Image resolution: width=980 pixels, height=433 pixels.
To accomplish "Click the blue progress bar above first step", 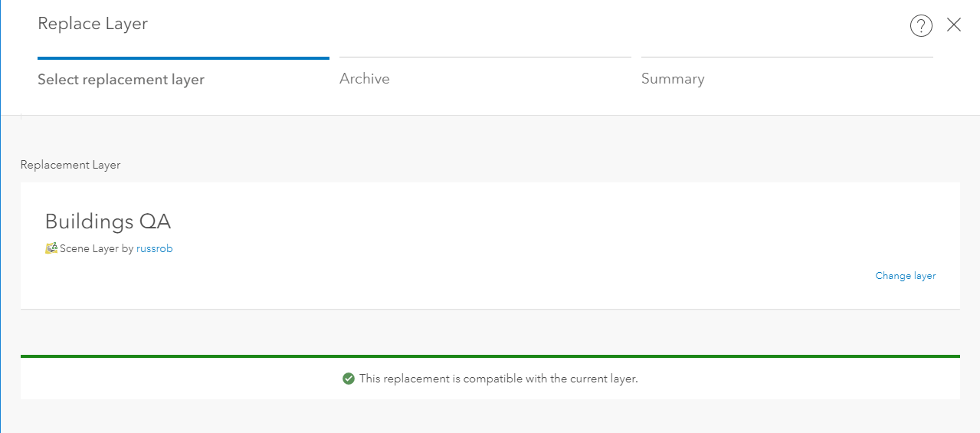I will (183, 57).
